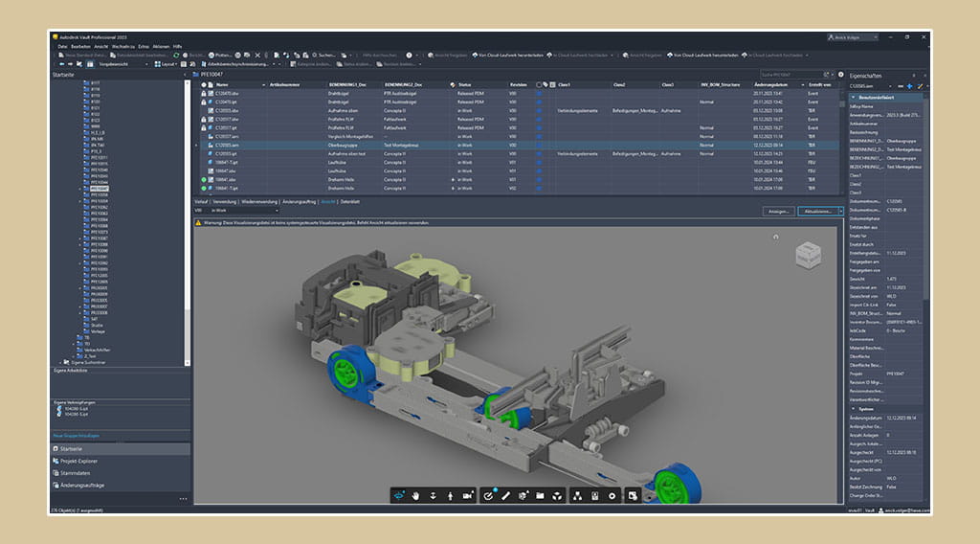Viewport: 980px width, 544px height.
Task: Click in the PFE10047 search field
Action: 789,74
